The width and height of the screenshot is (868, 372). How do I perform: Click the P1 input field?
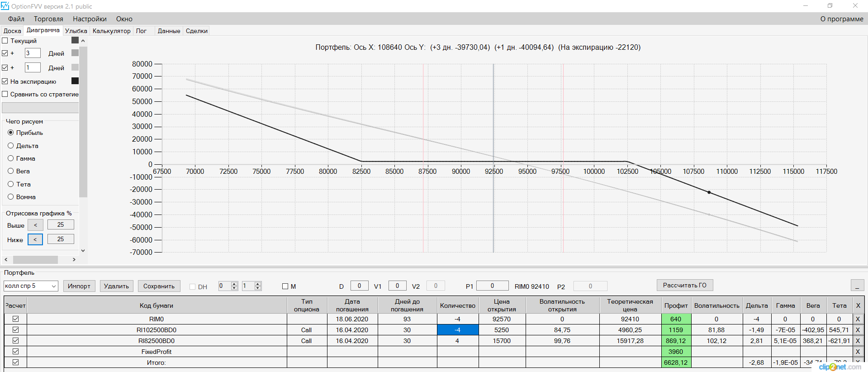point(493,286)
